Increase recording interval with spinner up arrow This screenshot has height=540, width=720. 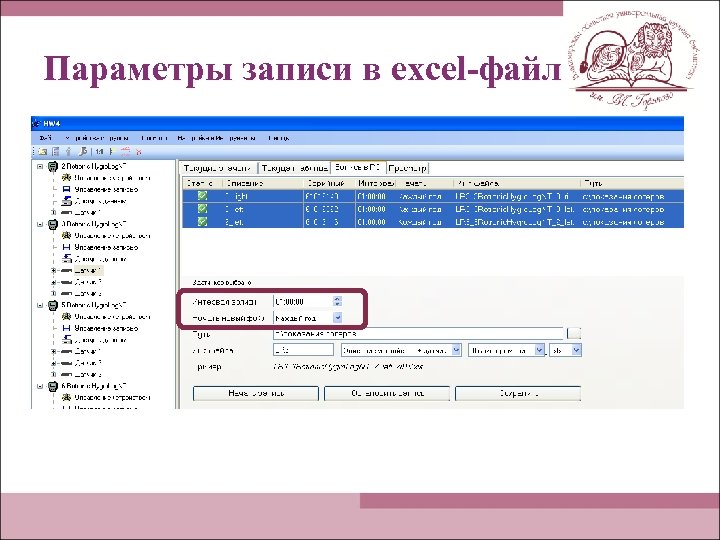tap(338, 298)
